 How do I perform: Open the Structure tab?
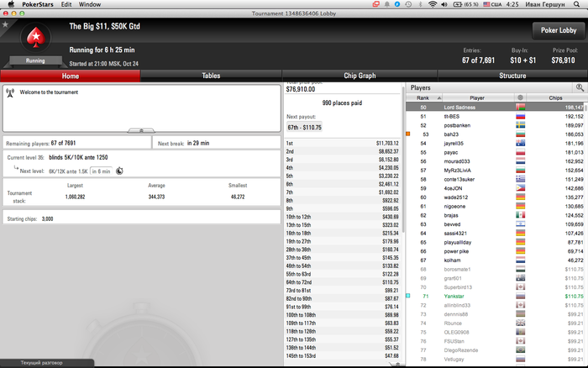[512, 76]
